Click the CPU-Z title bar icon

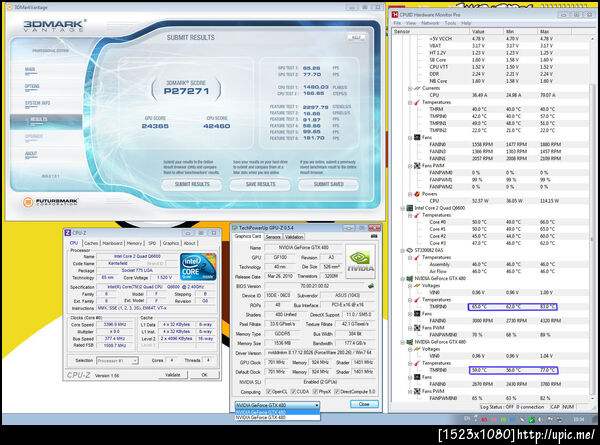(68, 233)
